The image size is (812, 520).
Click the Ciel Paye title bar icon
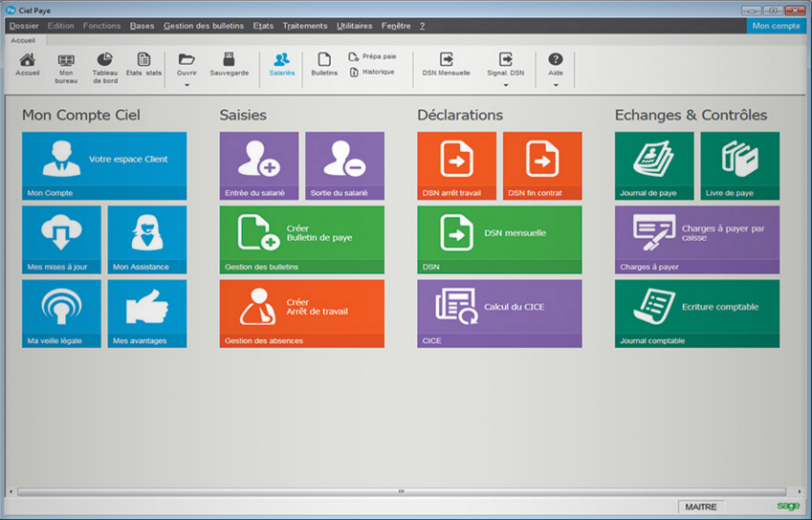11,10
